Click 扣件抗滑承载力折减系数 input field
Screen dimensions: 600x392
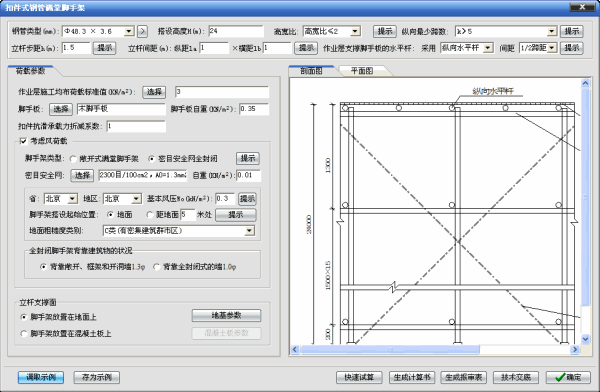(x=136, y=126)
